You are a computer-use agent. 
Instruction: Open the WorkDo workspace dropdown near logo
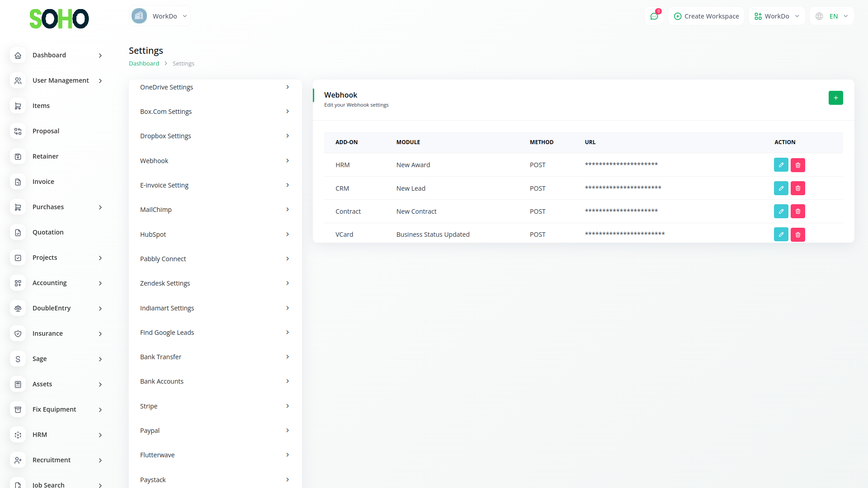160,16
